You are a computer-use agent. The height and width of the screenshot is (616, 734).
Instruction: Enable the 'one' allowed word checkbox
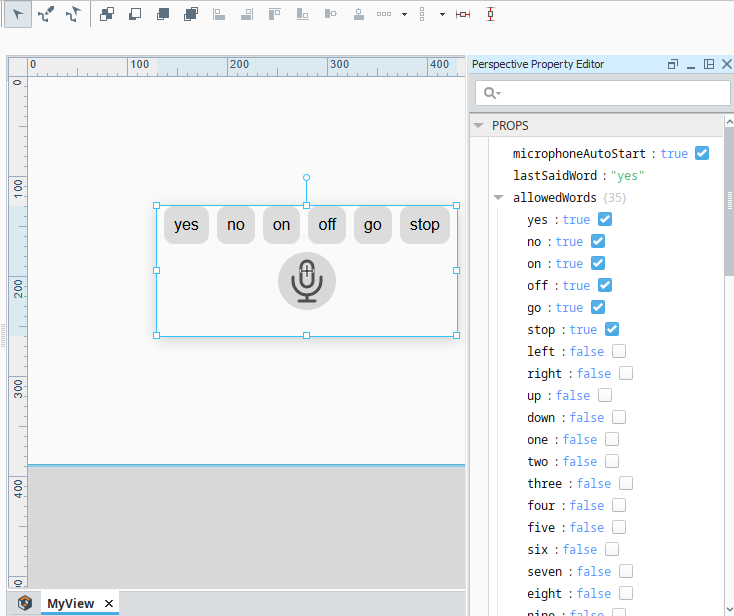[x=612, y=439]
